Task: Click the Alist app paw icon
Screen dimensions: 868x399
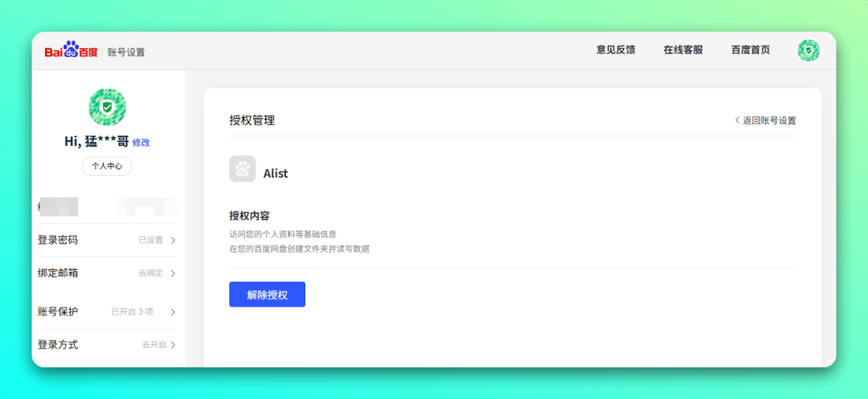Action: point(243,169)
